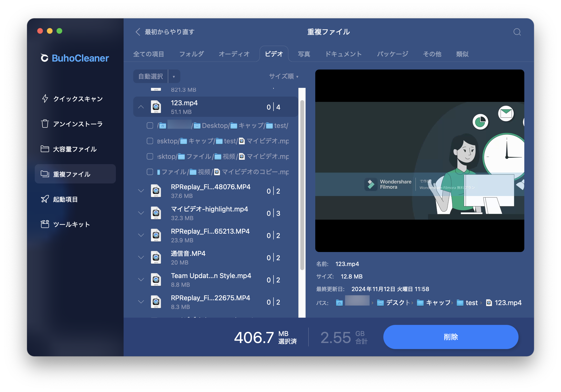Open the サイズ順 sort dropdown

tap(283, 76)
